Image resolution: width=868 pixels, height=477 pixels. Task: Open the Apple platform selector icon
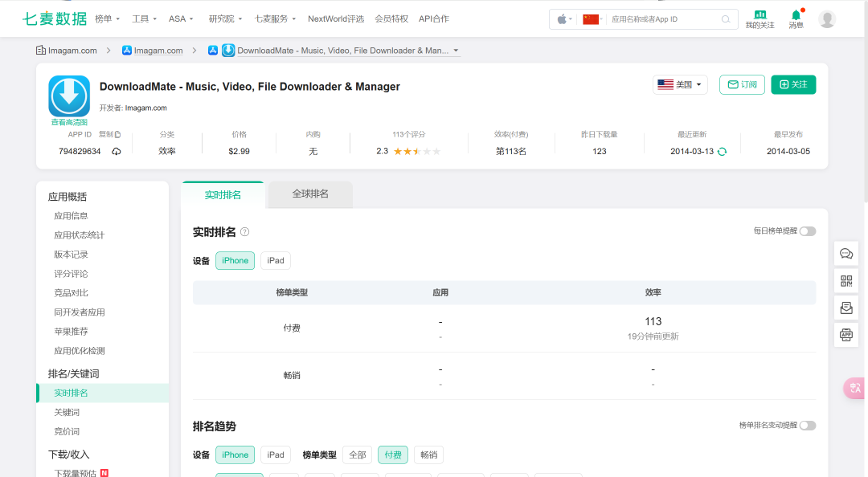click(x=563, y=19)
